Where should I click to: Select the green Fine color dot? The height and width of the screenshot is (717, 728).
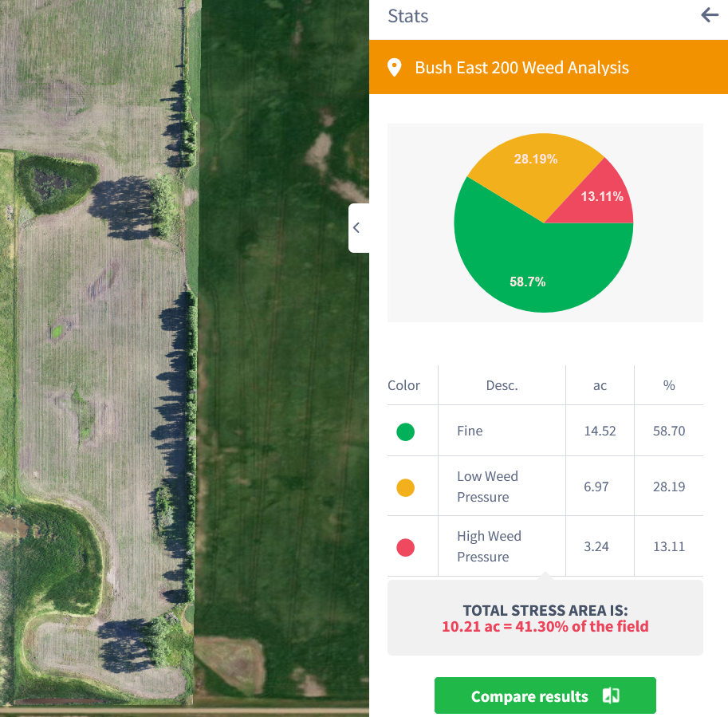click(x=405, y=431)
